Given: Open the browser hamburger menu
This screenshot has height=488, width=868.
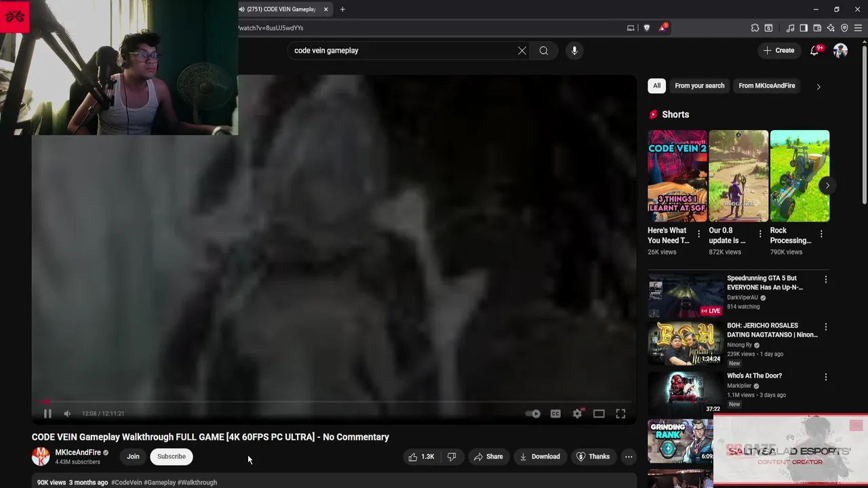Looking at the screenshot, I should coord(858,28).
